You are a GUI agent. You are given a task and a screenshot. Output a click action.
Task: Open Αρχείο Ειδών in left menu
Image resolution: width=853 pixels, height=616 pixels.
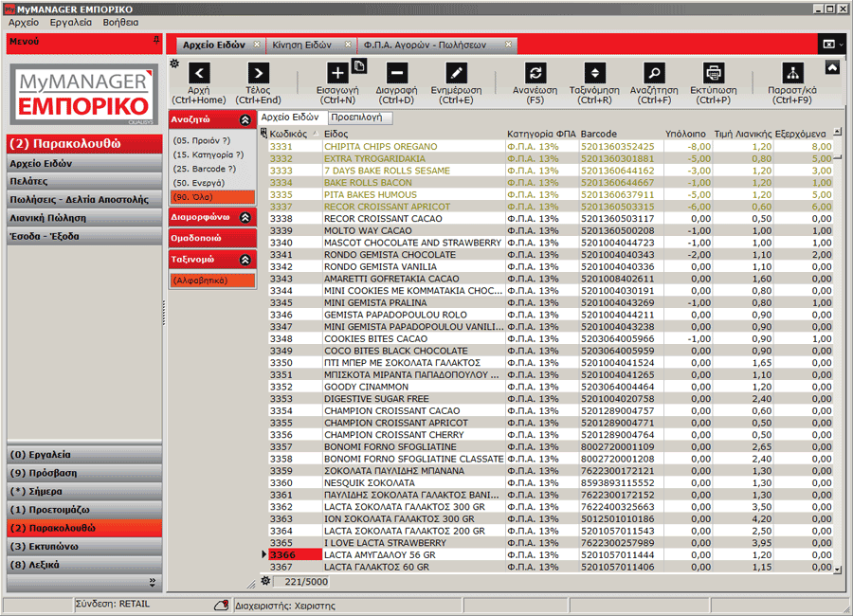84,163
